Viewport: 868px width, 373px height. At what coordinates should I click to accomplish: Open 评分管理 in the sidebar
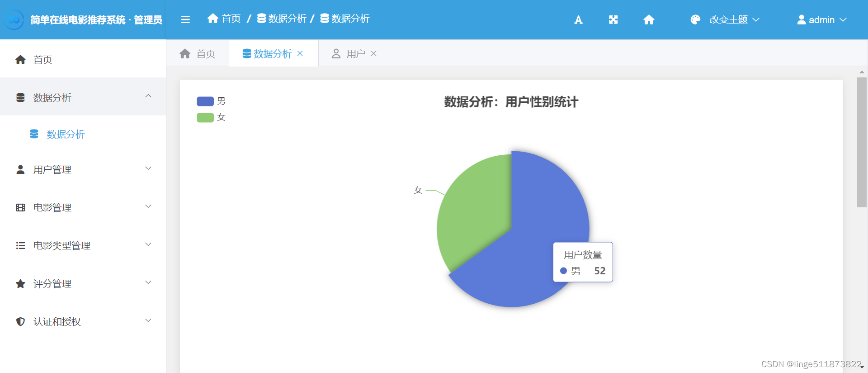tap(83, 283)
